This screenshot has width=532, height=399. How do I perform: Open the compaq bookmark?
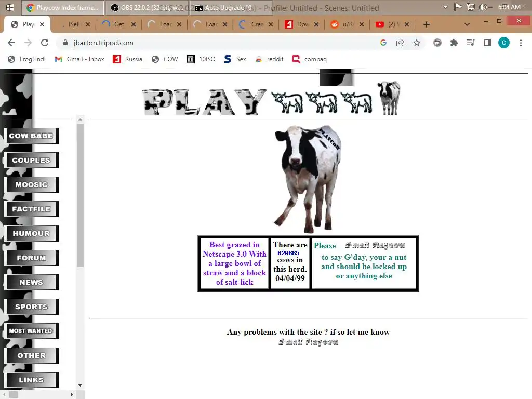310,59
